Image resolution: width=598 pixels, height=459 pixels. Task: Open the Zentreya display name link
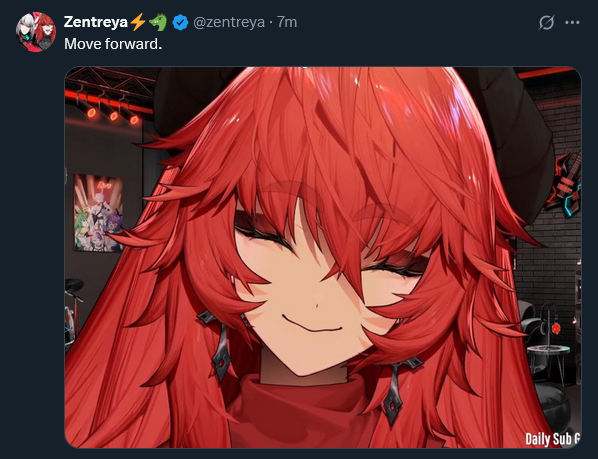(95, 22)
